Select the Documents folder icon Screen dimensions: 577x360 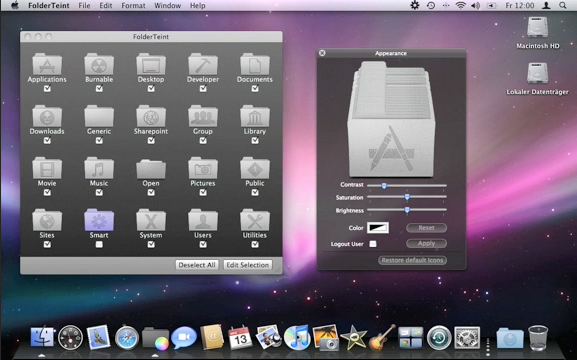pos(255,64)
